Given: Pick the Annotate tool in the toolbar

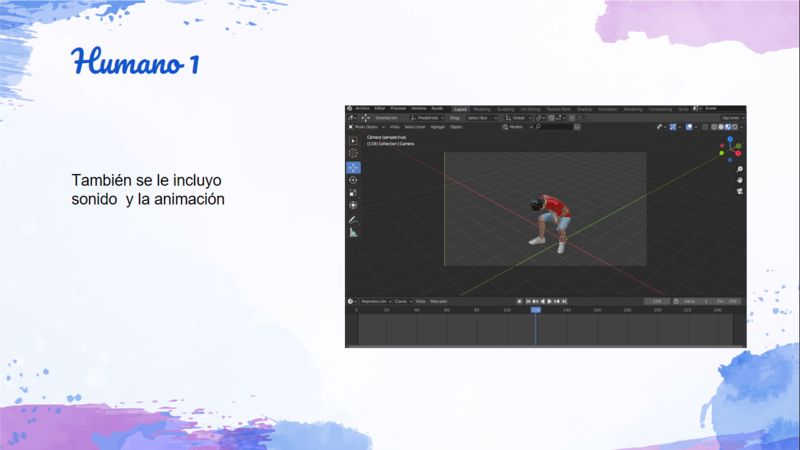Looking at the screenshot, I should tap(353, 219).
